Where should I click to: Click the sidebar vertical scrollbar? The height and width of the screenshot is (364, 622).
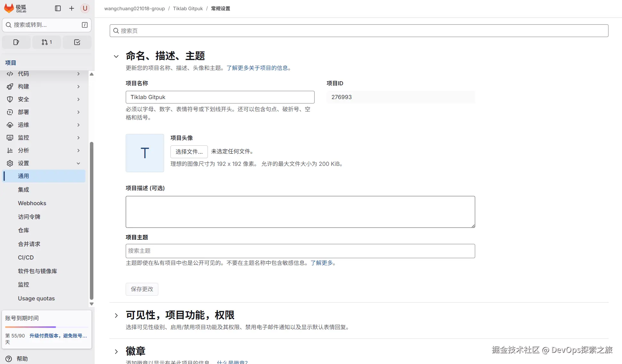[x=91, y=221]
